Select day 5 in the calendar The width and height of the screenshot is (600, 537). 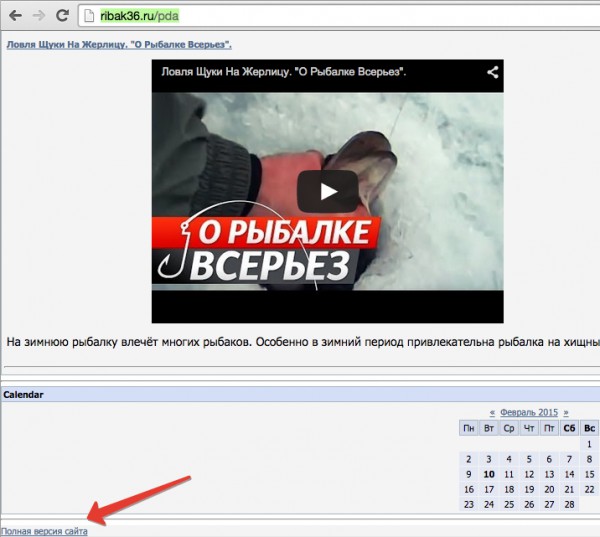pos(529,459)
